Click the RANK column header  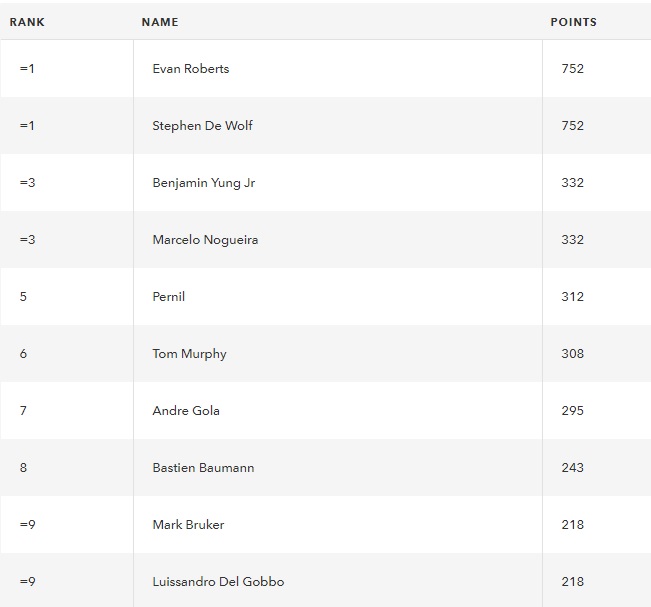coord(27,22)
